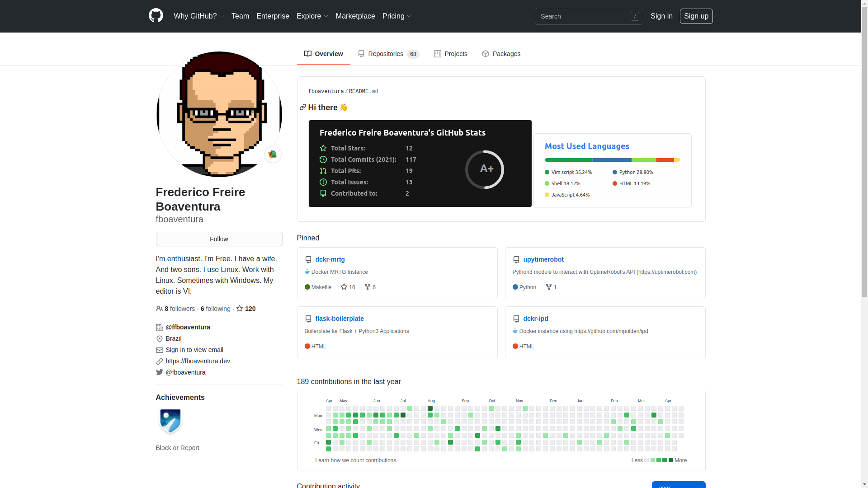Click the Location pin icon beside Brazil
Image resolution: width=868 pixels, height=488 pixels.
click(x=159, y=339)
